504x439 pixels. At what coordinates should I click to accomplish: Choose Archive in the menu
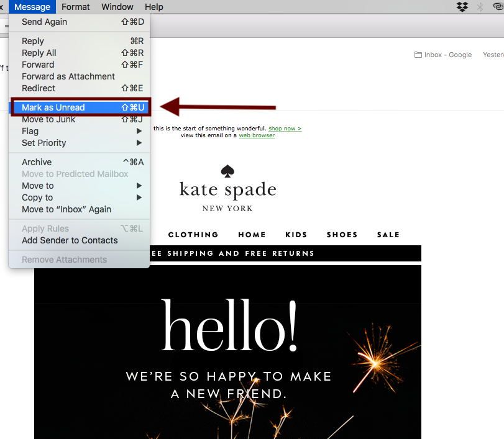(37, 162)
